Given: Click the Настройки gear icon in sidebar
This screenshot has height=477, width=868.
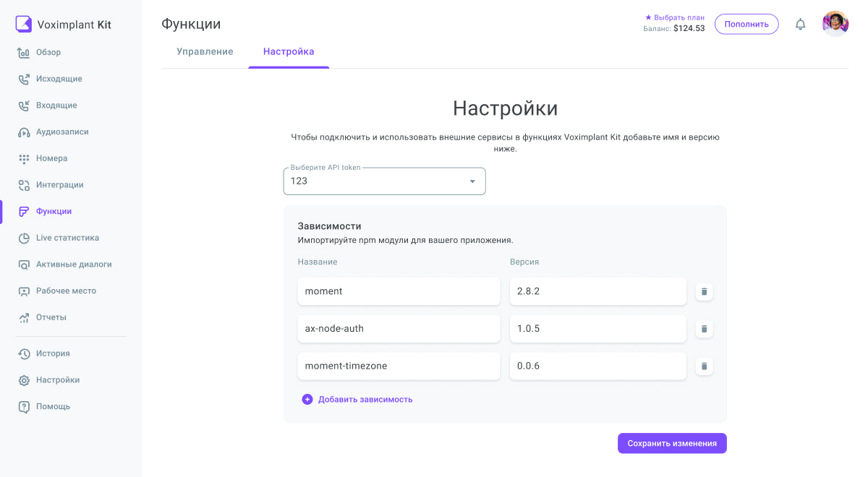Looking at the screenshot, I should [24, 380].
